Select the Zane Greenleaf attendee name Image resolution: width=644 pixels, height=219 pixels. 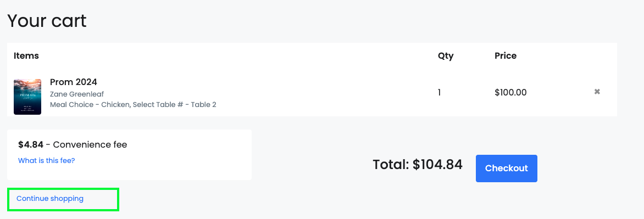[77, 94]
